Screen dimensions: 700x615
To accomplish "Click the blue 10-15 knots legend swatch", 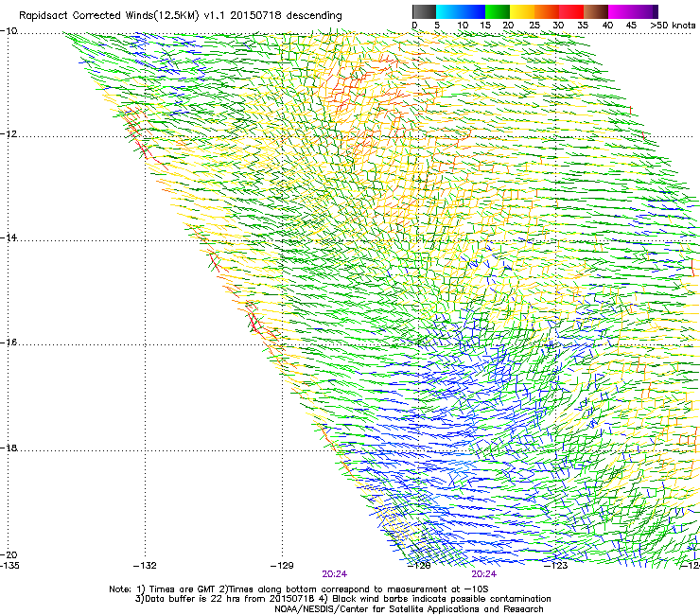I will click(x=473, y=11).
